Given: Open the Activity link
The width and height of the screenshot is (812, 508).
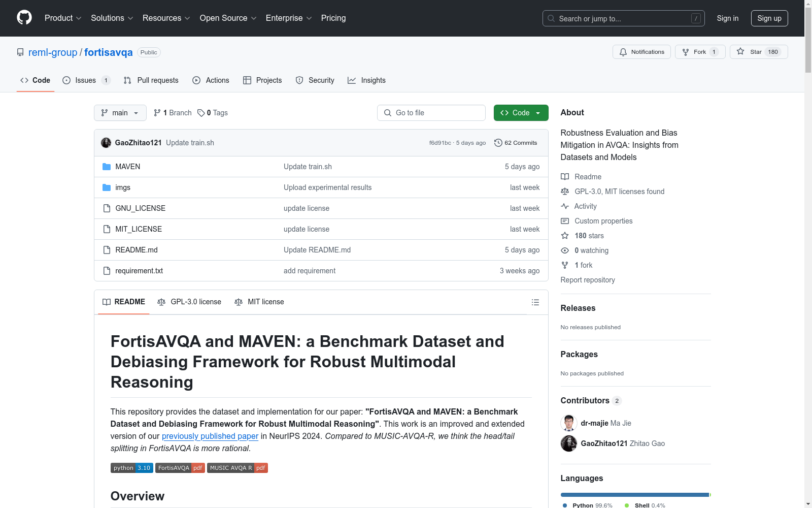Looking at the screenshot, I should tap(579, 206).
